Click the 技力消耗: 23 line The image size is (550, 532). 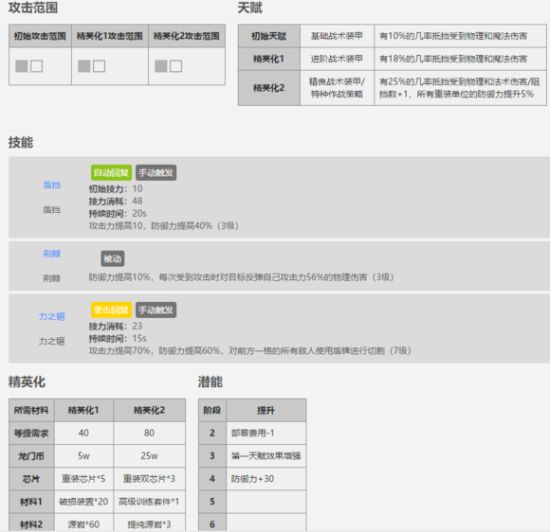[x=116, y=326]
